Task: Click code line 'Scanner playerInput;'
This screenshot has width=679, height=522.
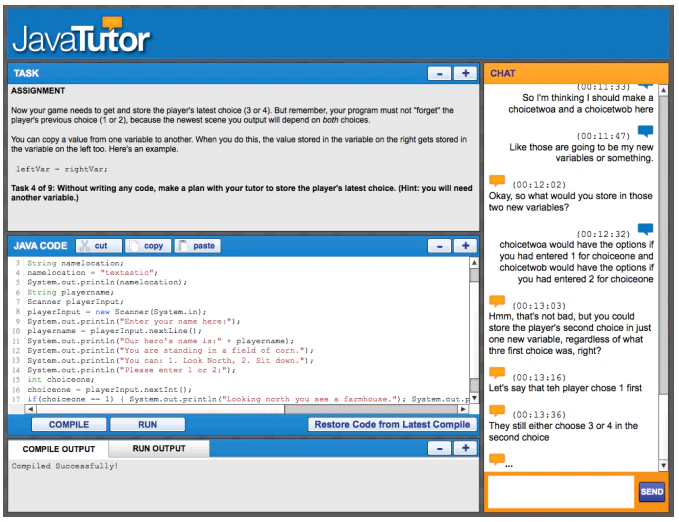Action: (75, 302)
